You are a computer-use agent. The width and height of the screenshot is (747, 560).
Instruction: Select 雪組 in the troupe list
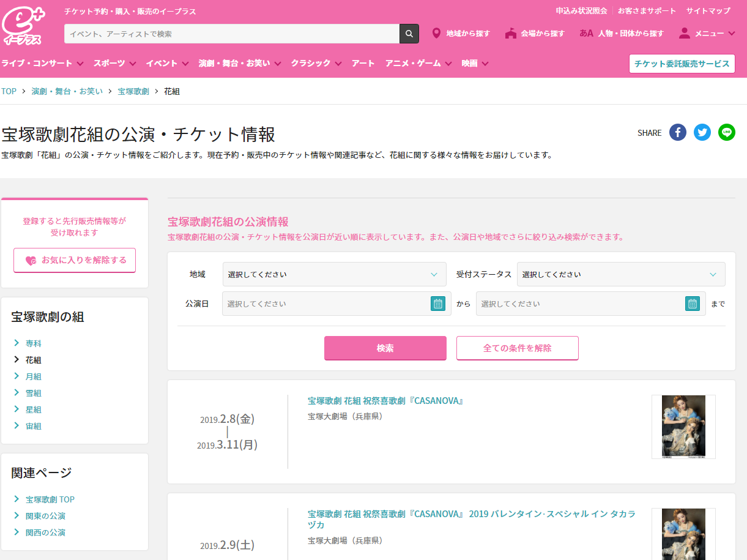34,393
